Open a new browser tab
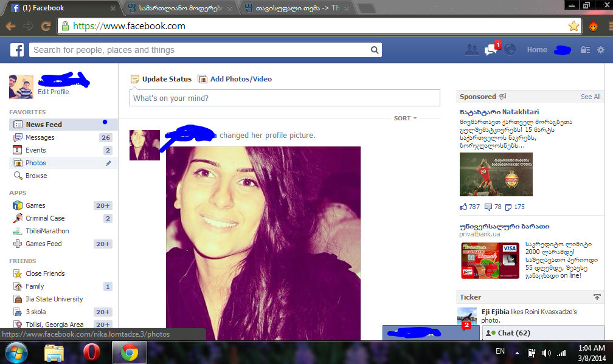613x364 pixels. [x=366, y=8]
